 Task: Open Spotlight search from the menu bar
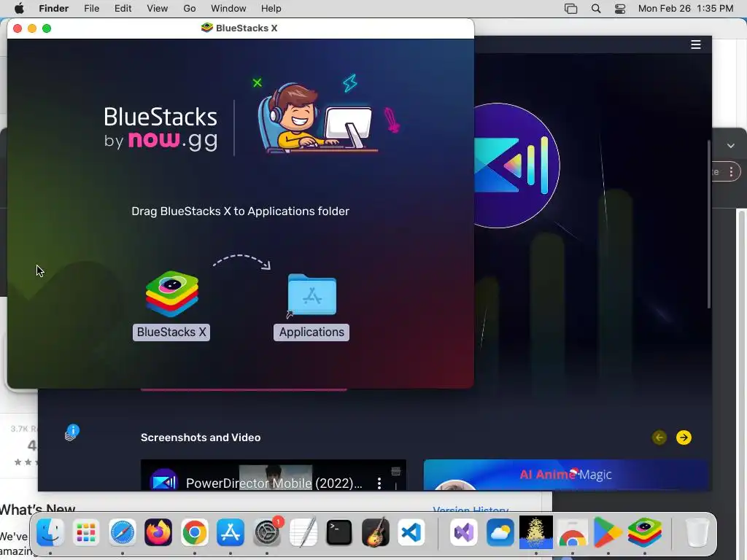coord(596,9)
